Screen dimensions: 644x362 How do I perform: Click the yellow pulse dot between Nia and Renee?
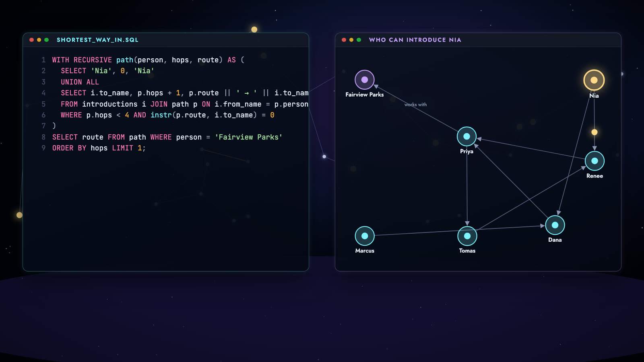pyautogui.click(x=594, y=132)
